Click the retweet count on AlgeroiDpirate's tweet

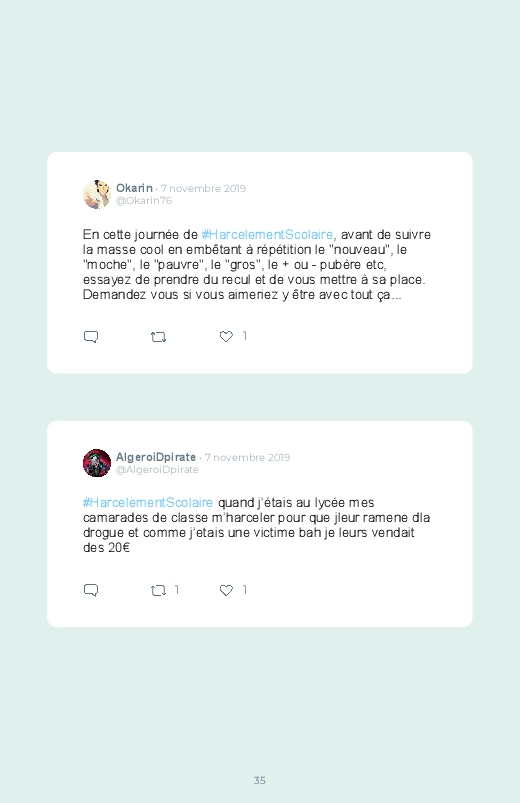[177, 590]
